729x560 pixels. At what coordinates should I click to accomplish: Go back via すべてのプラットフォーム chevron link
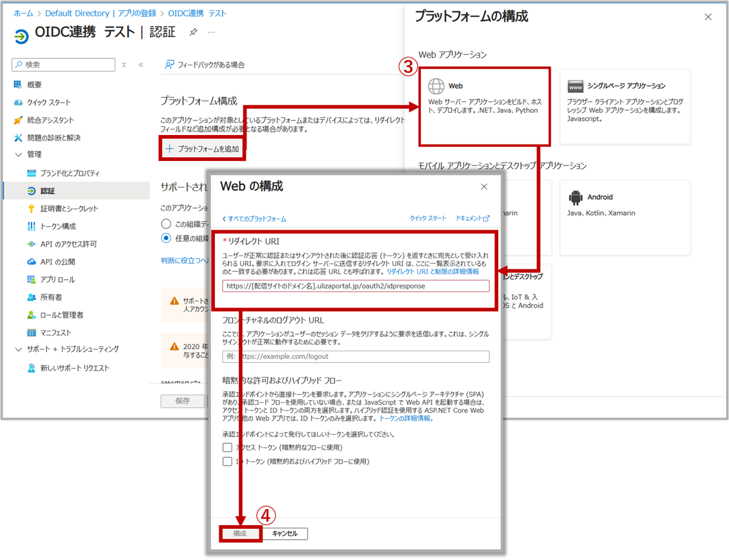pos(254,219)
